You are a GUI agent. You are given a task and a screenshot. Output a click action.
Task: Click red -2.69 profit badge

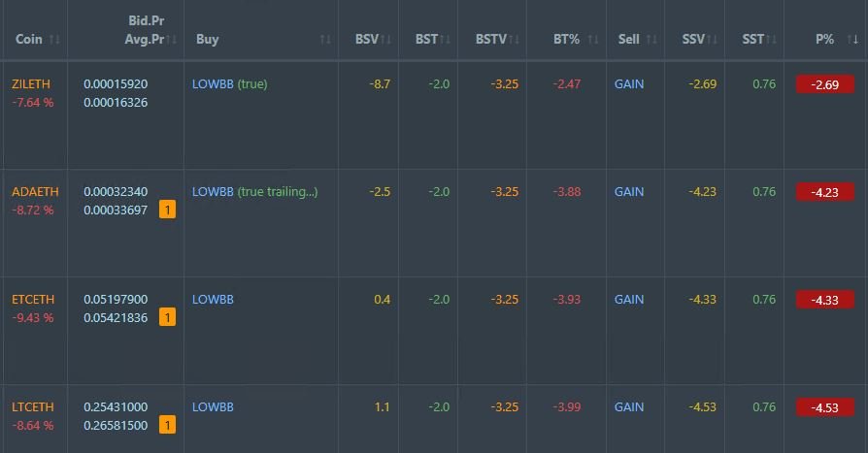point(825,84)
